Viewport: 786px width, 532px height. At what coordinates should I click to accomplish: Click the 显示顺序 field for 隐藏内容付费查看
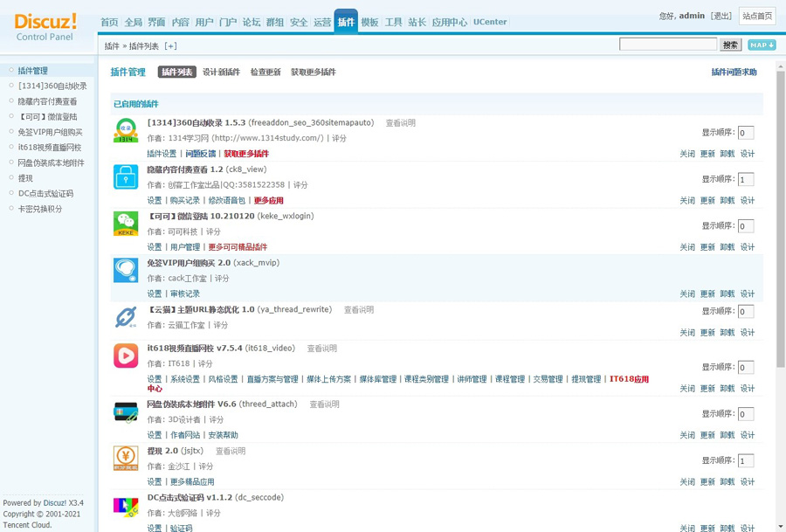point(746,179)
